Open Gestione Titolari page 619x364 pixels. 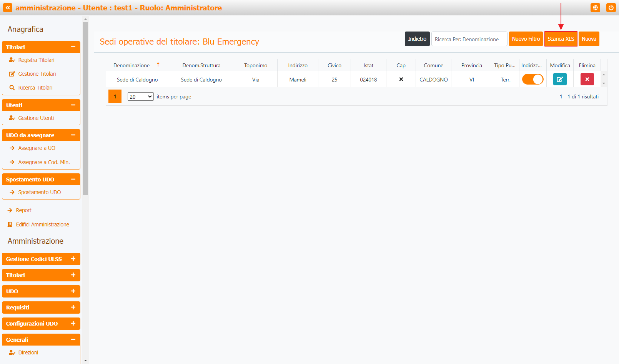tap(37, 74)
